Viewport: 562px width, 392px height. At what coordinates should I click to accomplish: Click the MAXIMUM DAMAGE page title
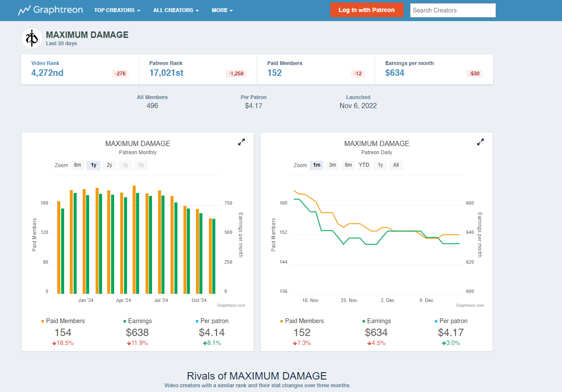87,35
